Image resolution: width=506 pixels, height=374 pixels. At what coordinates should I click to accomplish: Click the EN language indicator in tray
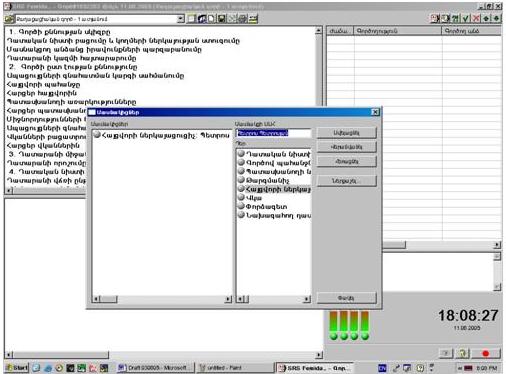click(383, 368)
